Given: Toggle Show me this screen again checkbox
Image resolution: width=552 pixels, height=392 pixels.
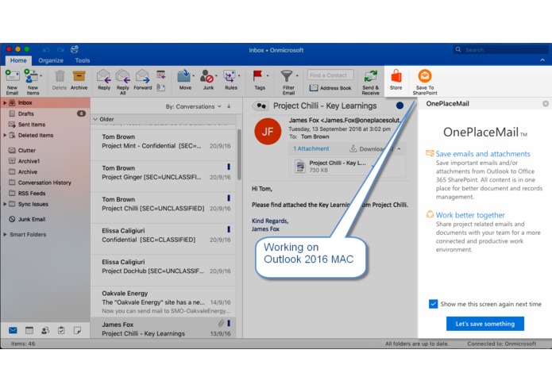Looking at the screenshot, I should (434, 304).
